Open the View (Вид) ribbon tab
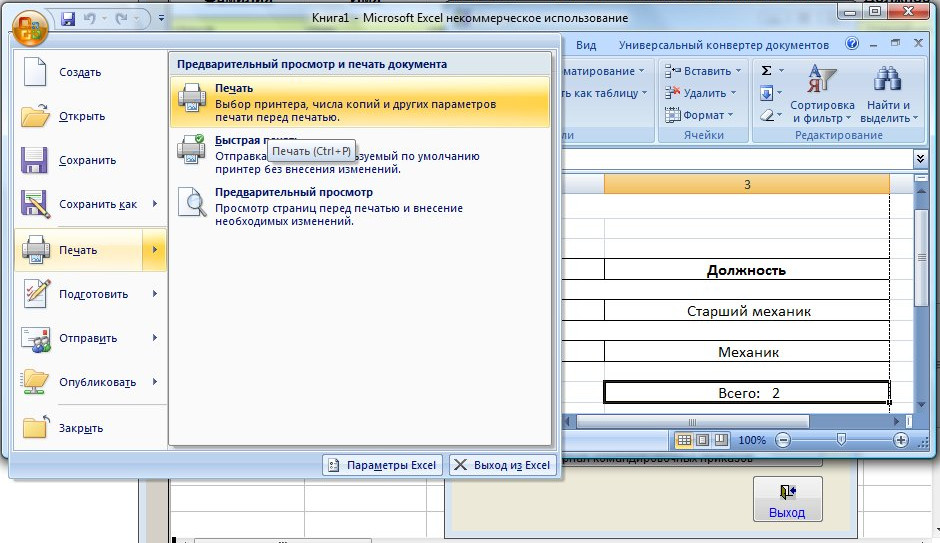Screen dimensions: 940x543 [x=586, y=45]
